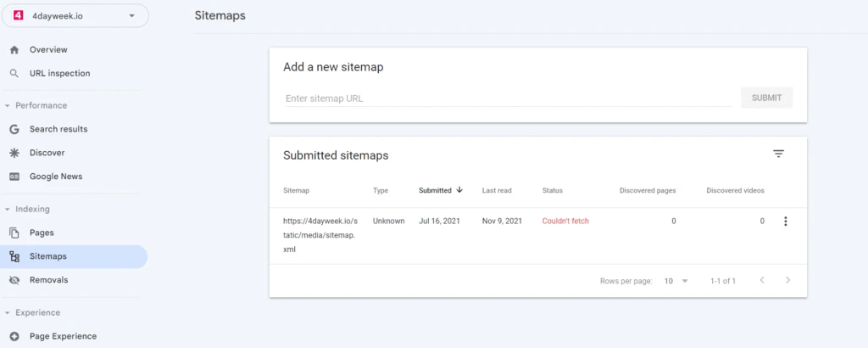Image resolution: width=868 pixels, height=348 pixels.
Task: Sort by the Sitemap column header
Action: pos(296,191)
